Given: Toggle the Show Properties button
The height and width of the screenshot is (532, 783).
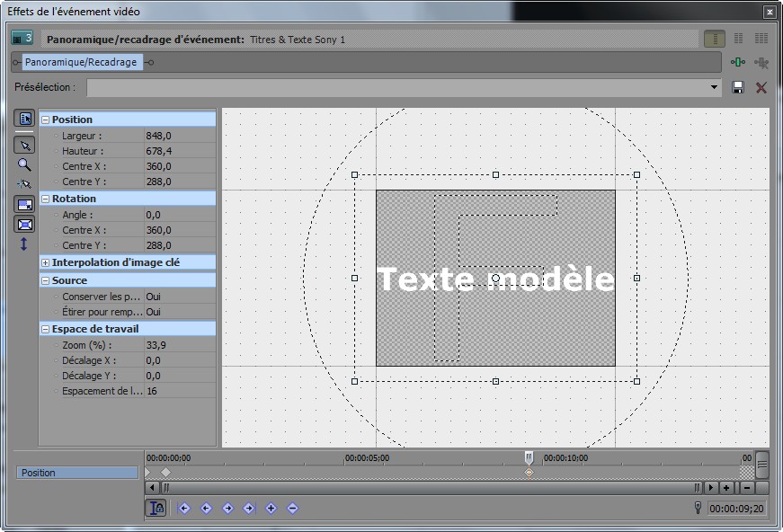Looking at the screenshot, I should pyautogui.click(x=25, y=119).
